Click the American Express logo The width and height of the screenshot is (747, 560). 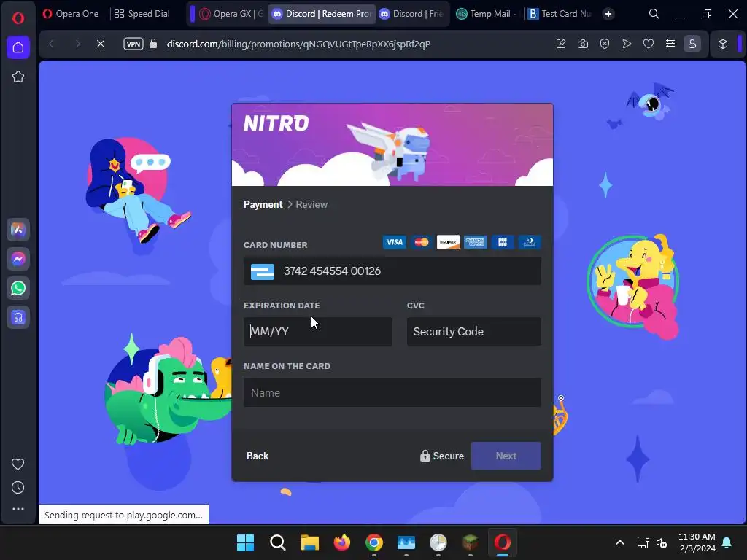[476, 242]
